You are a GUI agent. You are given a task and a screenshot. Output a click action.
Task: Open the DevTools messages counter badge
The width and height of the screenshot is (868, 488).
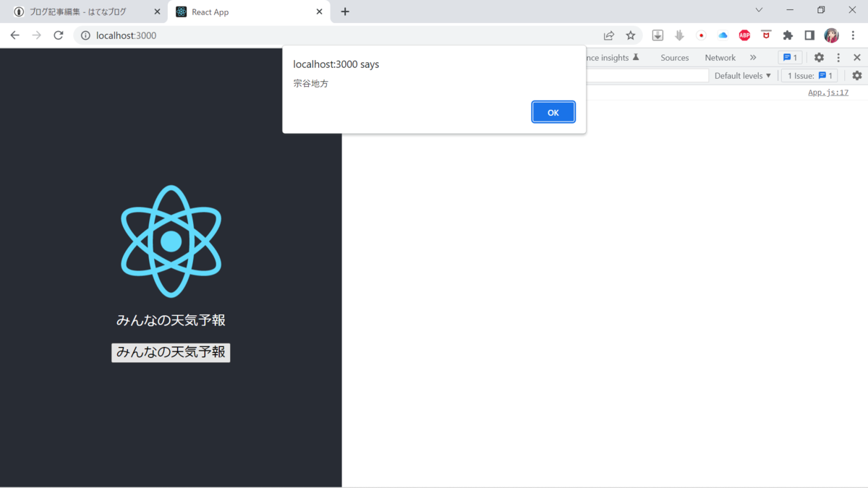790,58
